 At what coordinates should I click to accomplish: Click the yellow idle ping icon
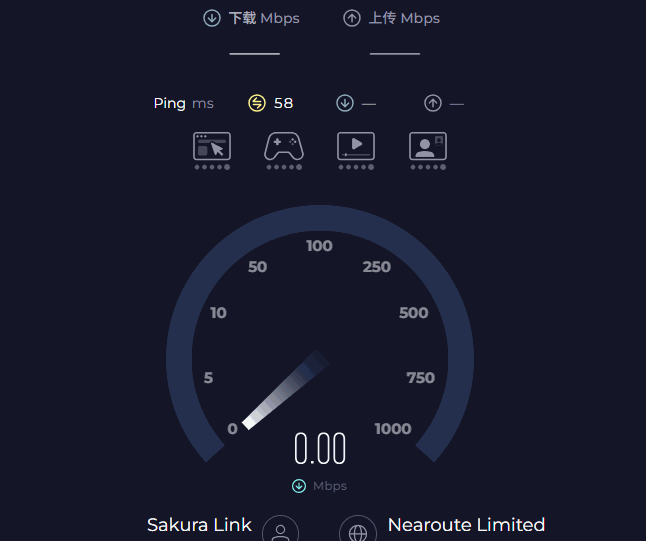coord(257,103)
